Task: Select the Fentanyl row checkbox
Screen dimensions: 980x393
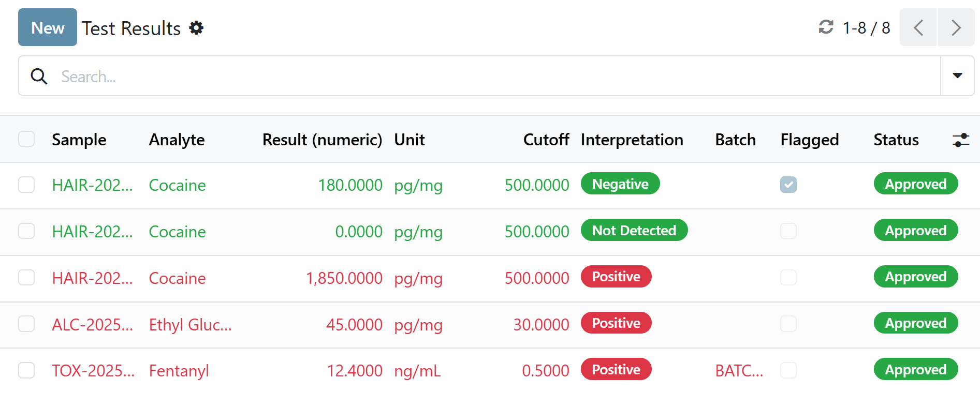Action: coord(26,370)
